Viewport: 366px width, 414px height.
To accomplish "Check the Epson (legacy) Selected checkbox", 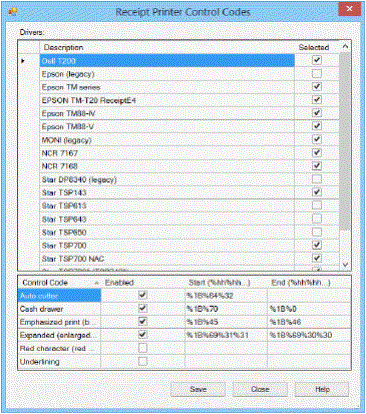I will coord(317,74).
